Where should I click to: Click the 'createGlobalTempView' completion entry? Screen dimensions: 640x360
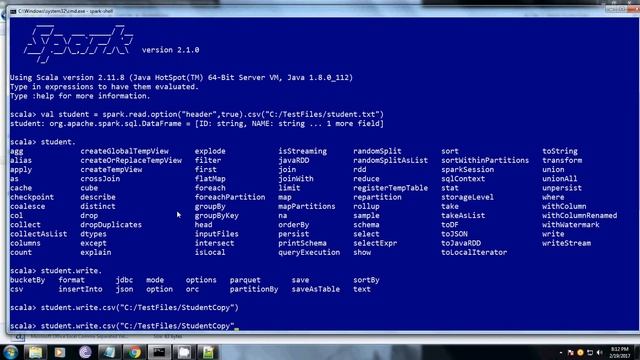pyautogui.click(x=124, y=151)
